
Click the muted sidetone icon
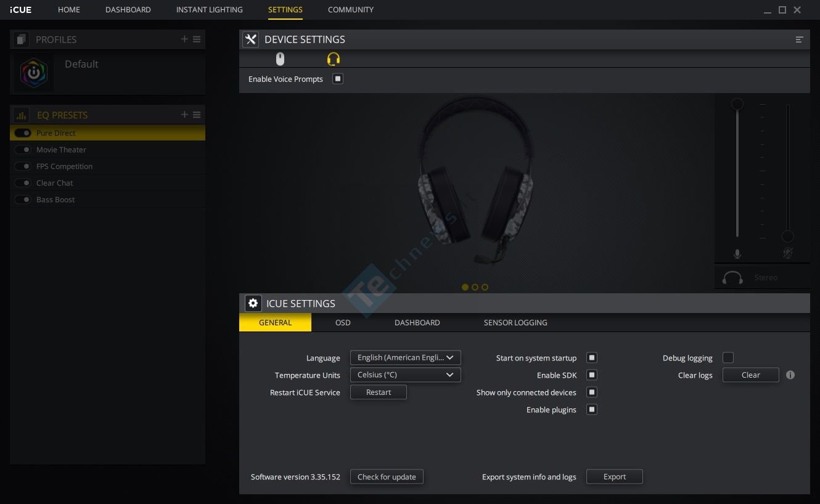coord(787,253)
